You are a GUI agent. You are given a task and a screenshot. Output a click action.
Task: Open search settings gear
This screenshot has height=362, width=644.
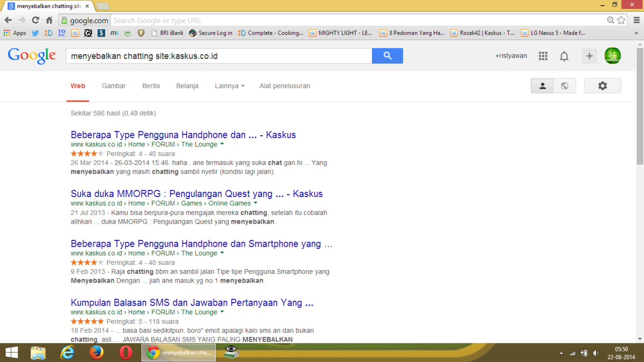(x=603, y=86)
